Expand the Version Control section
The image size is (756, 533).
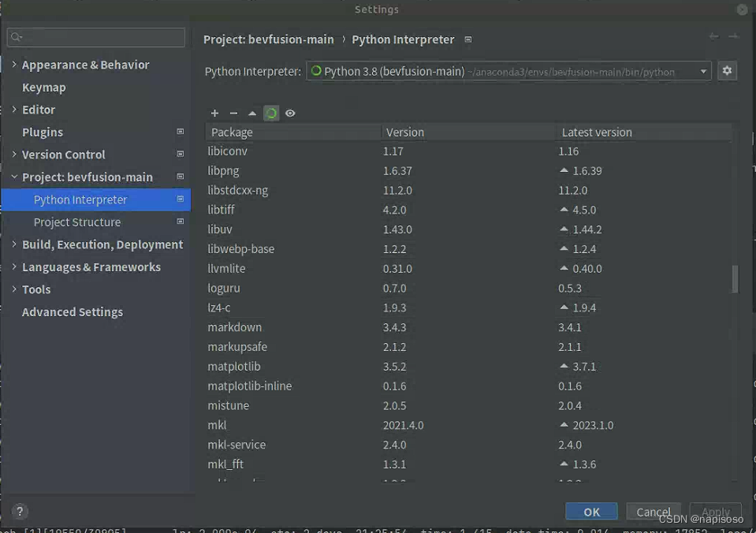(x=14, y=155)
